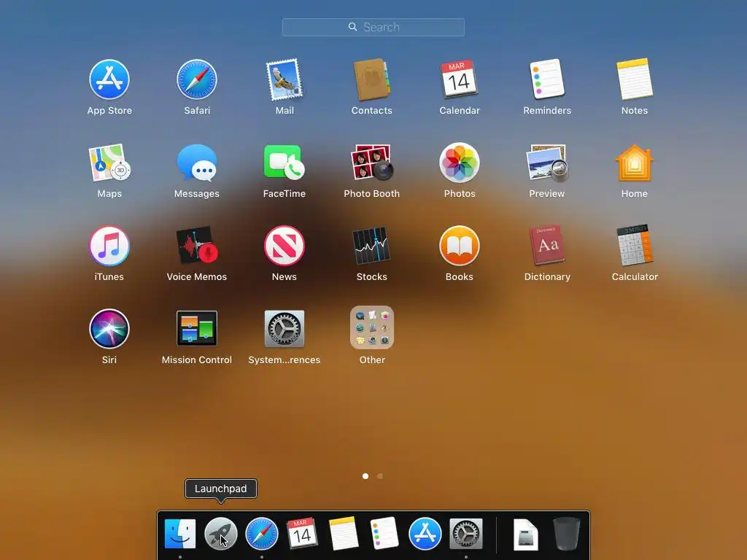Open the Messages app
Viewport: 747px width, 560px height.
point(197,163)
